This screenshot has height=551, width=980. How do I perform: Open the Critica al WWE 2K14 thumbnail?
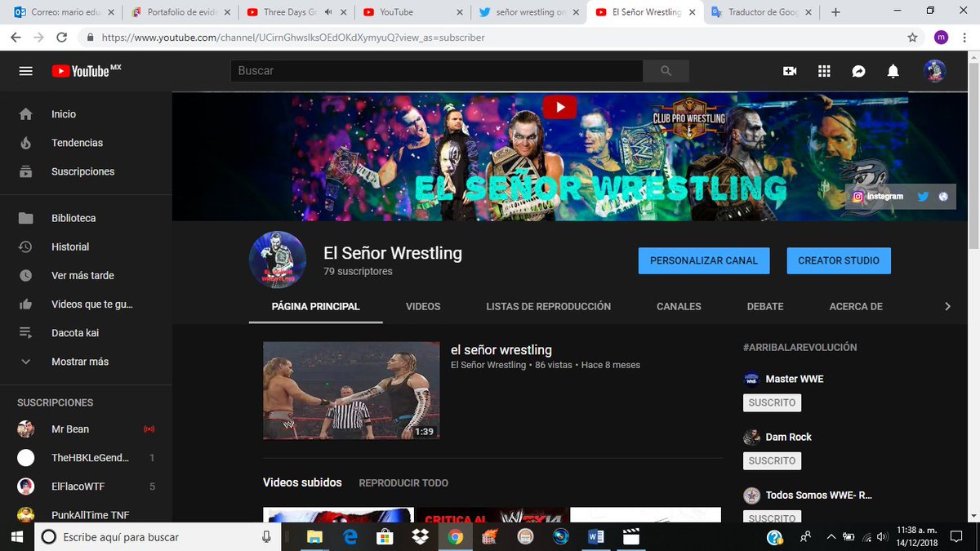coord(492,515)
